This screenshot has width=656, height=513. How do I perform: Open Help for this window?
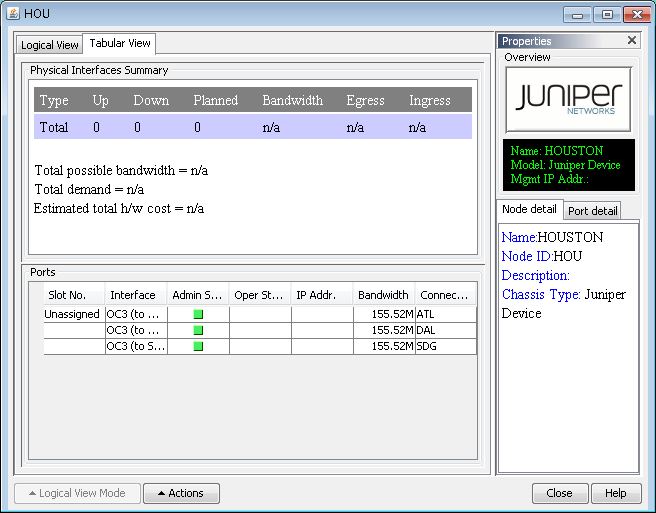point(616,493)
